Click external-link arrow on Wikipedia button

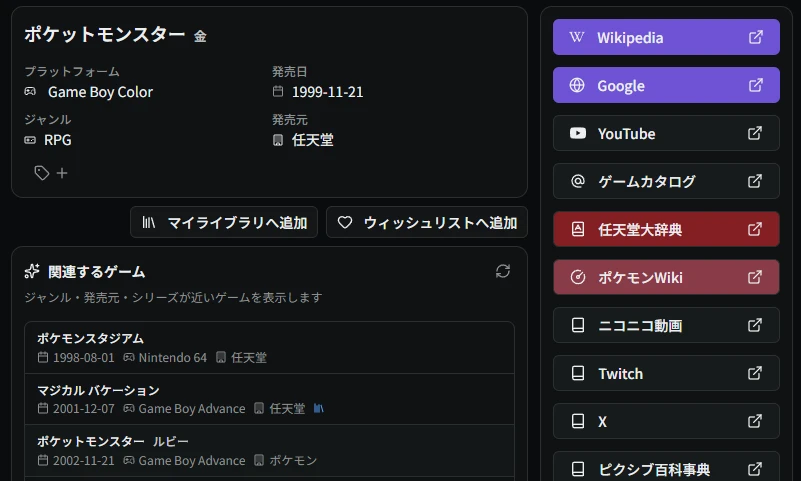[x=756, y=37]
